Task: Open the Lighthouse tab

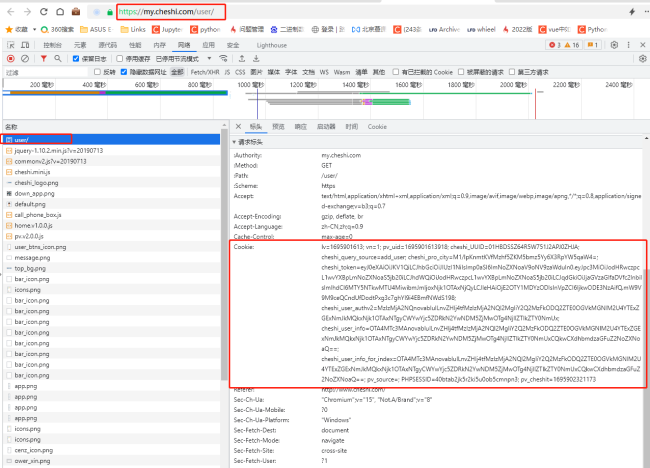Action: tap(272, 45)
